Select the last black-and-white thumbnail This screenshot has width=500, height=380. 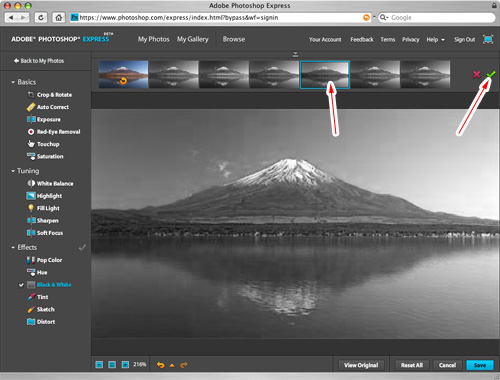coord(425,74)
